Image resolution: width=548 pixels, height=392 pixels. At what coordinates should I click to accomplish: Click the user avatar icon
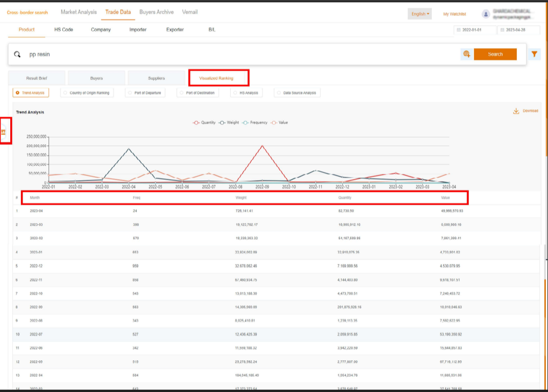486,14
